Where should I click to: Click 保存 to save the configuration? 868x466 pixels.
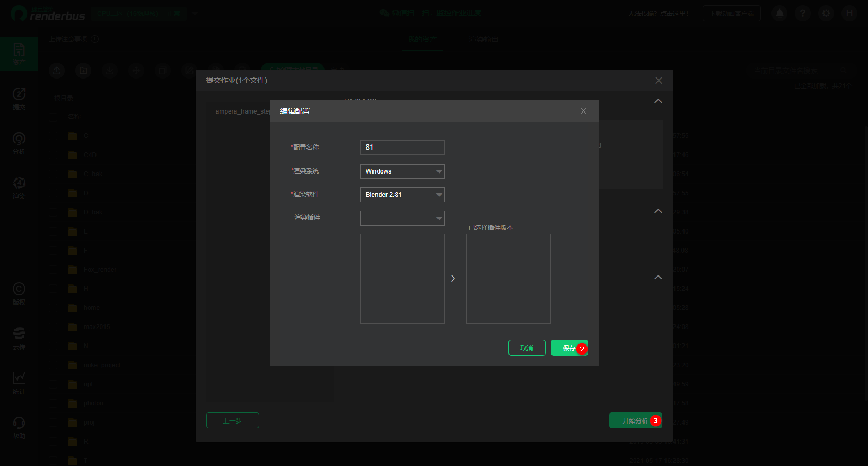tap(569, 348)
